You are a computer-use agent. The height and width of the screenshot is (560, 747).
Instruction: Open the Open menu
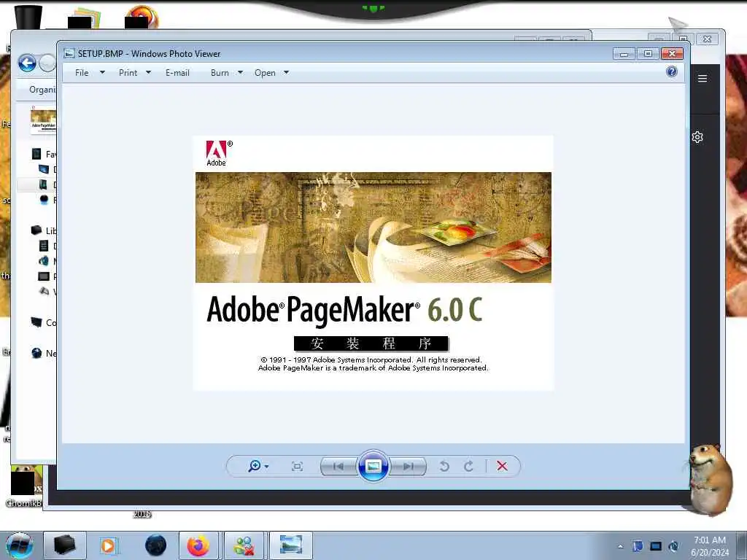(x=265, y=73)
